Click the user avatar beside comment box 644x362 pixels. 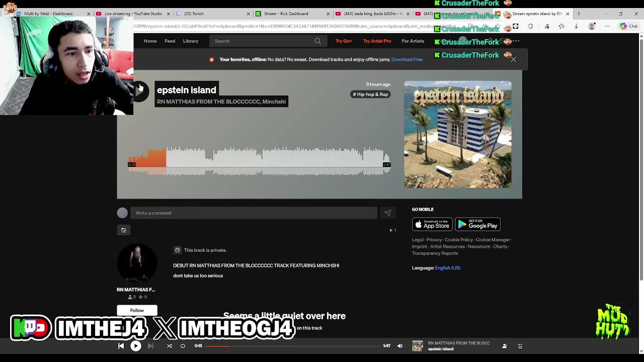[122, 213]
